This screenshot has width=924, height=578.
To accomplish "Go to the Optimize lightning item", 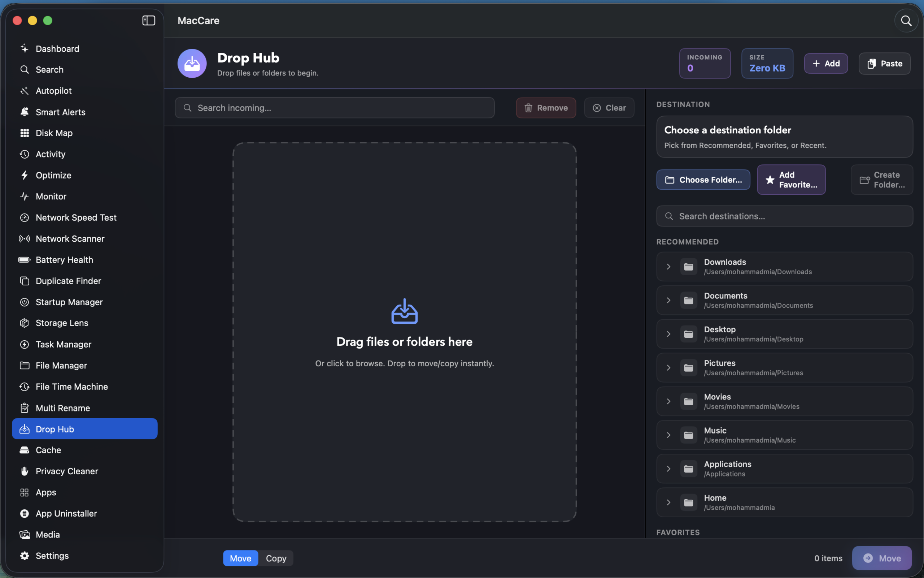I will coord(85,176).
